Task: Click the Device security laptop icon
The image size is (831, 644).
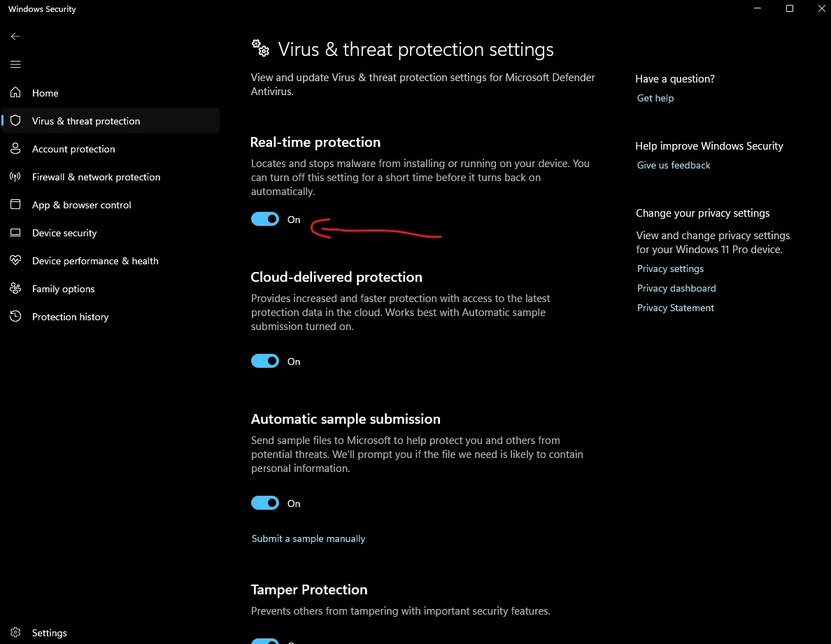Action: pyautogui.click(x=15, y=233)
